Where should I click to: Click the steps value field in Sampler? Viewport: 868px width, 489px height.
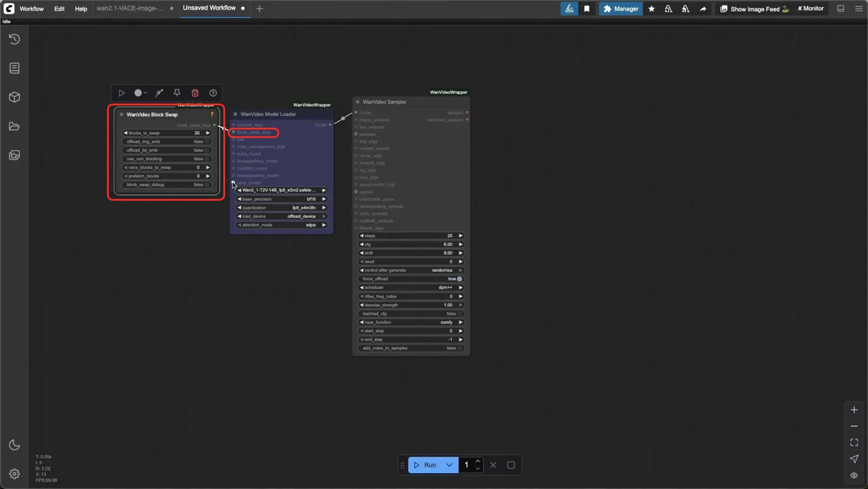(x=411, y=236)
